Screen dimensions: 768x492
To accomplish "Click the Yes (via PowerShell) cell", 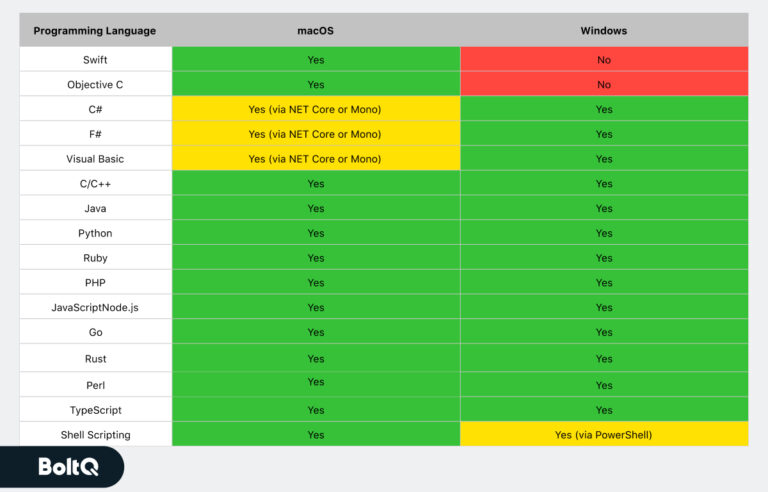I will 603,435.
